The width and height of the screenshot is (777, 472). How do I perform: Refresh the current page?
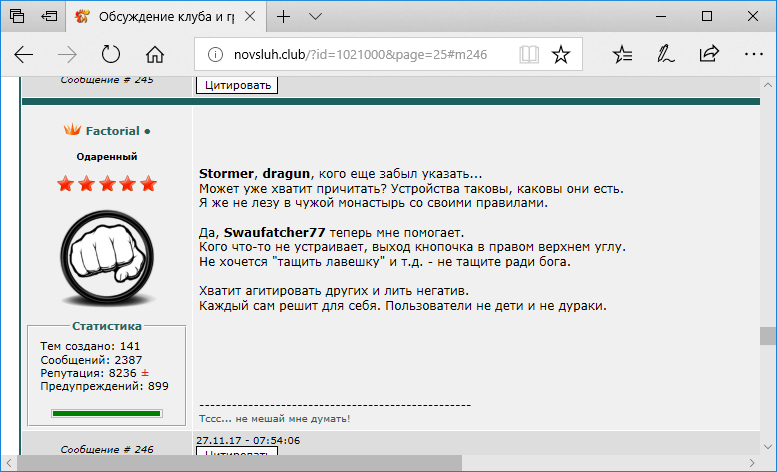(x=111, y=54)
